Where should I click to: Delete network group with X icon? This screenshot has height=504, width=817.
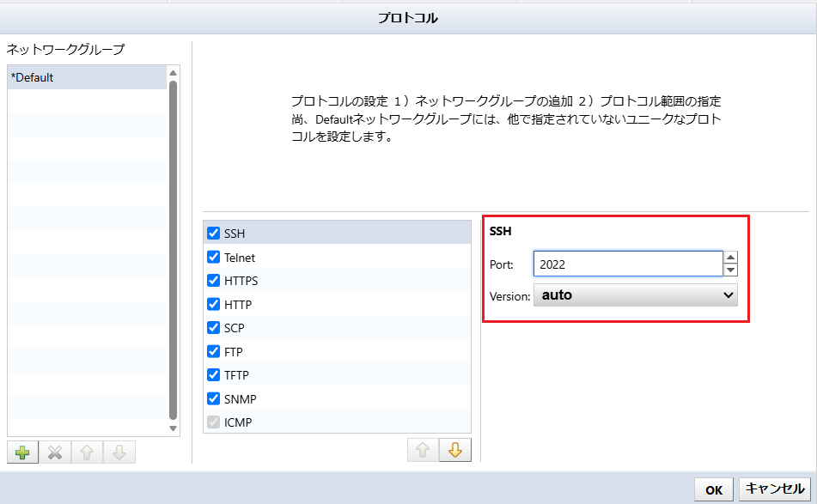(x=55, y=452)
